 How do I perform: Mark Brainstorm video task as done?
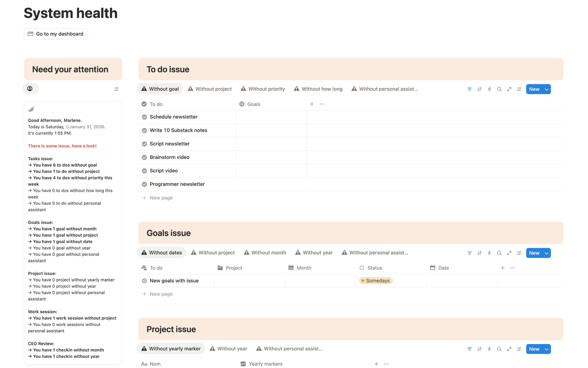pos(144,157)
